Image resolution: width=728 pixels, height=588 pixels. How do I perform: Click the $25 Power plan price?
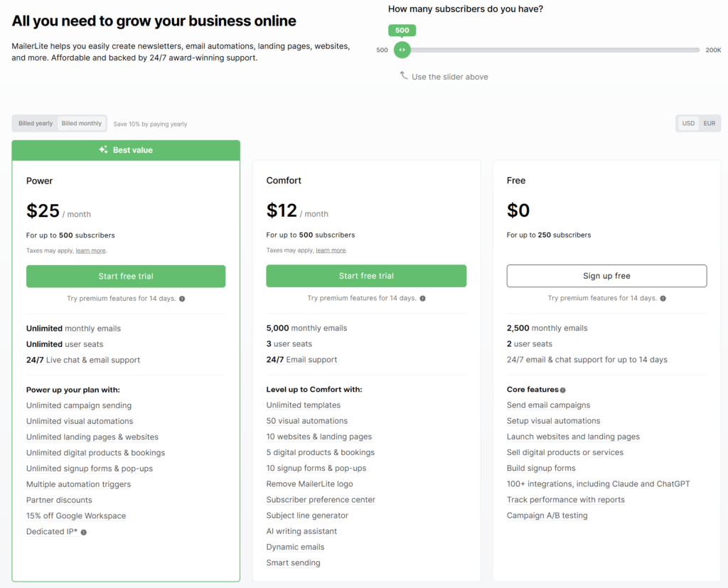pos(43,211)
